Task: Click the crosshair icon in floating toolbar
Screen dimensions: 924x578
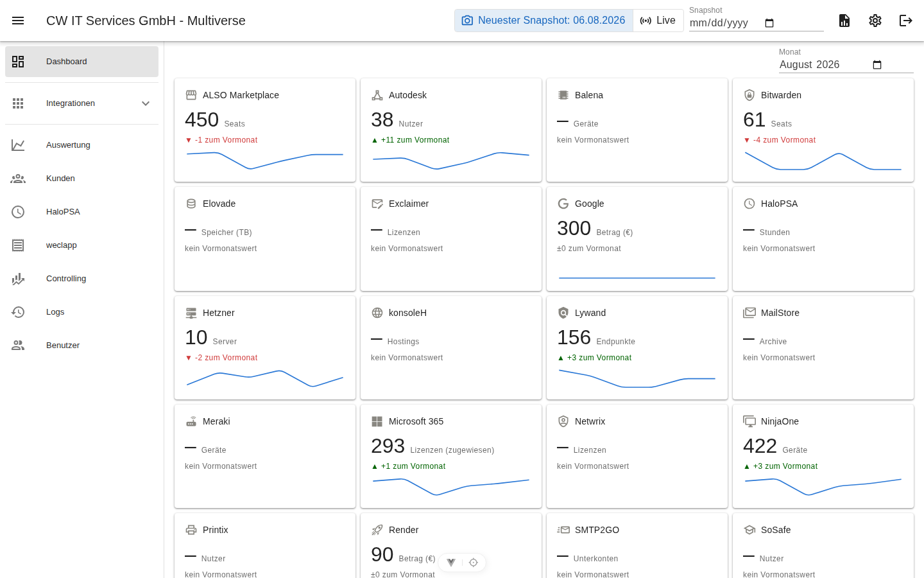Action: point(474,563)
